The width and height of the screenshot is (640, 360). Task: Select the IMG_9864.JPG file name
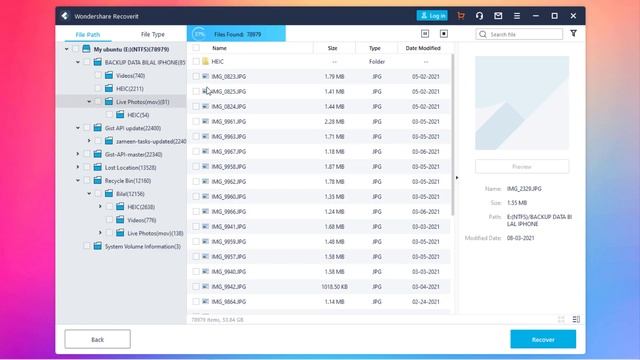coord(229,302)
